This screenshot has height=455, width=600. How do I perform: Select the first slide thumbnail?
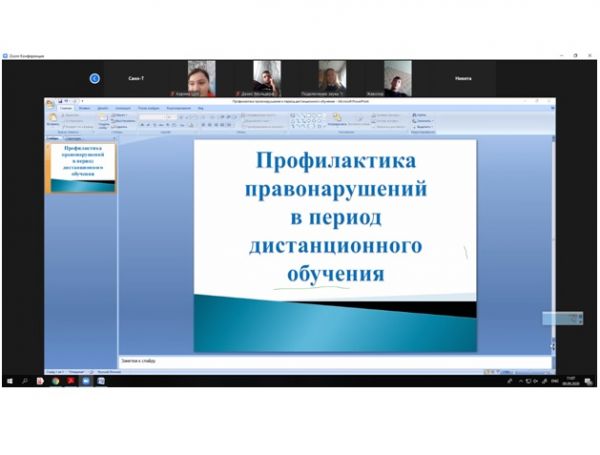(x=82, y=168)
